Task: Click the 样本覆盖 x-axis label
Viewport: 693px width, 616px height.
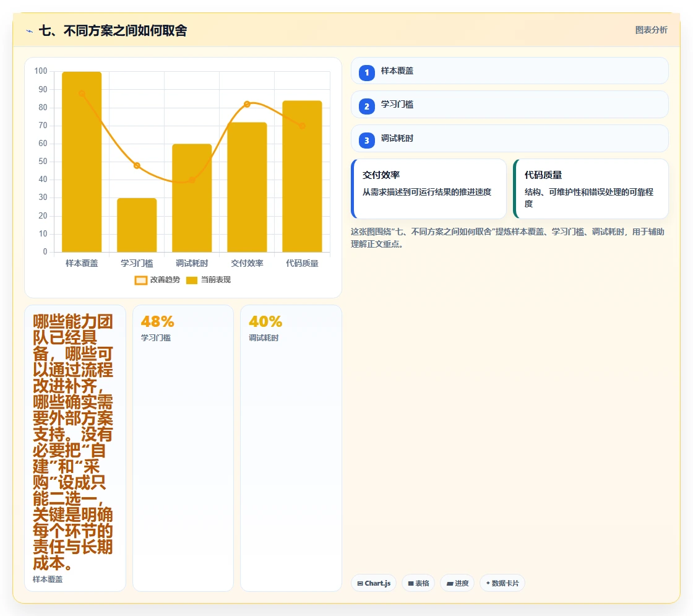Action: click(82, 264)
